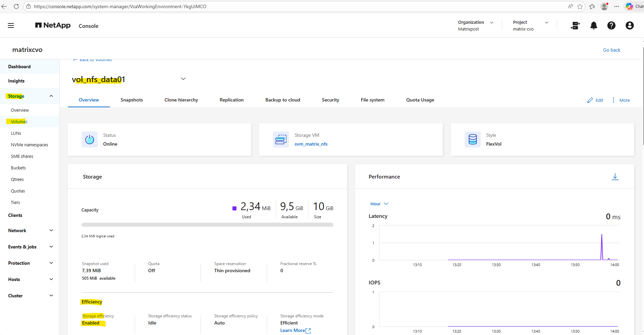The height and width of the screenshot is (335, 644).
Task: Expand the volume name dropdown chevron
Action: coord(183,79)
